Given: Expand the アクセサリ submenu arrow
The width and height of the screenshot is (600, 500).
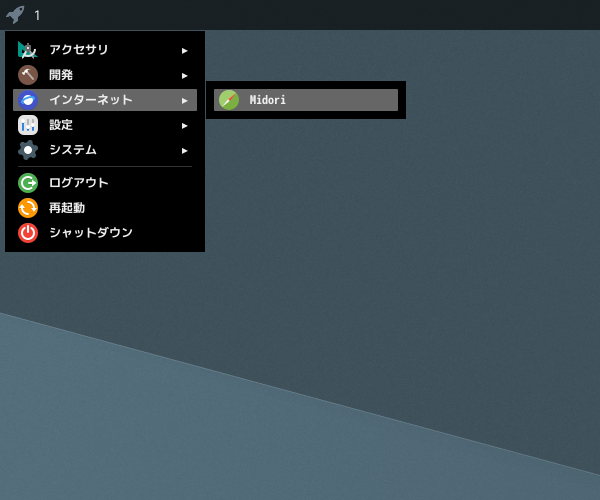Looking at the screenshot, I should point(185,50).
